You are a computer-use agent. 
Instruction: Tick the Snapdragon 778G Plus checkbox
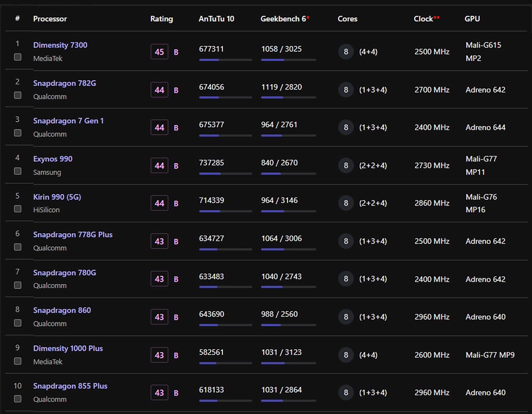(17, 247)
